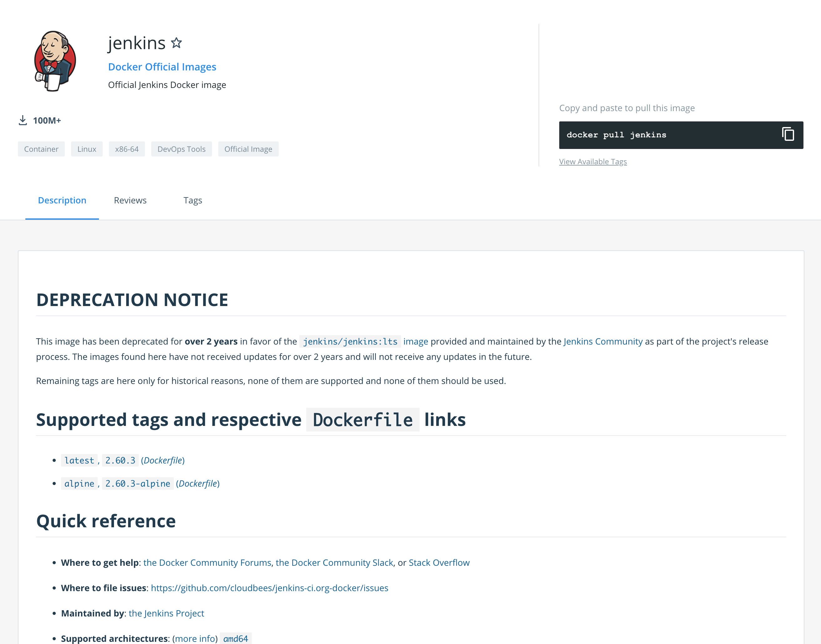Switch to the Reviews tab
821x644 pixels.
(x=130, y=200)
